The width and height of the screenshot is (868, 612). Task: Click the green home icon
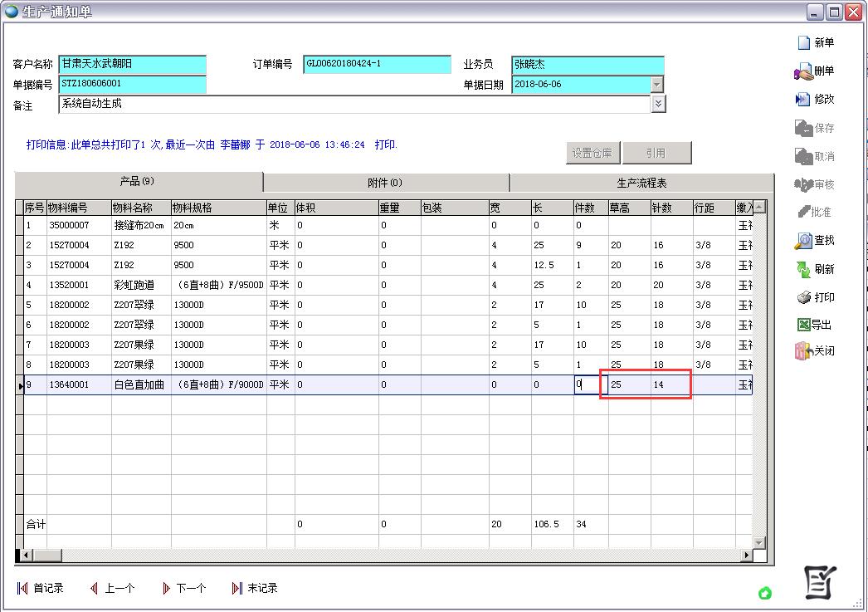coord(765,593)
